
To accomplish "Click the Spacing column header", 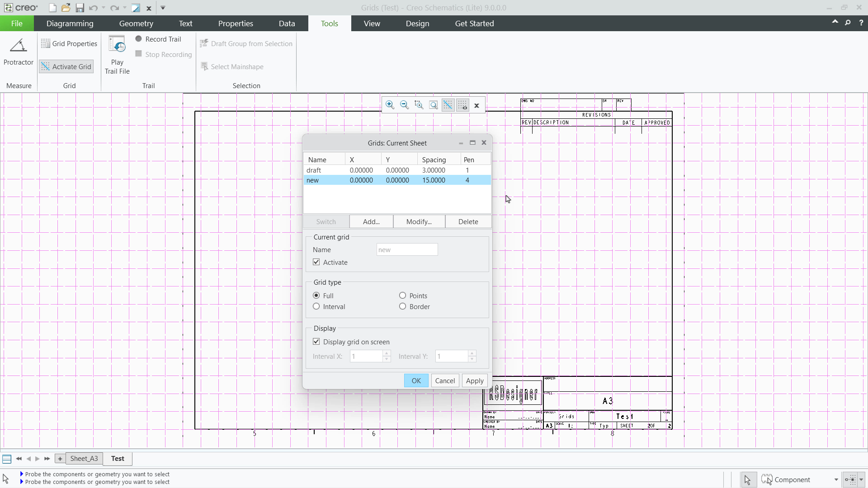I will [x=439, y=160].
